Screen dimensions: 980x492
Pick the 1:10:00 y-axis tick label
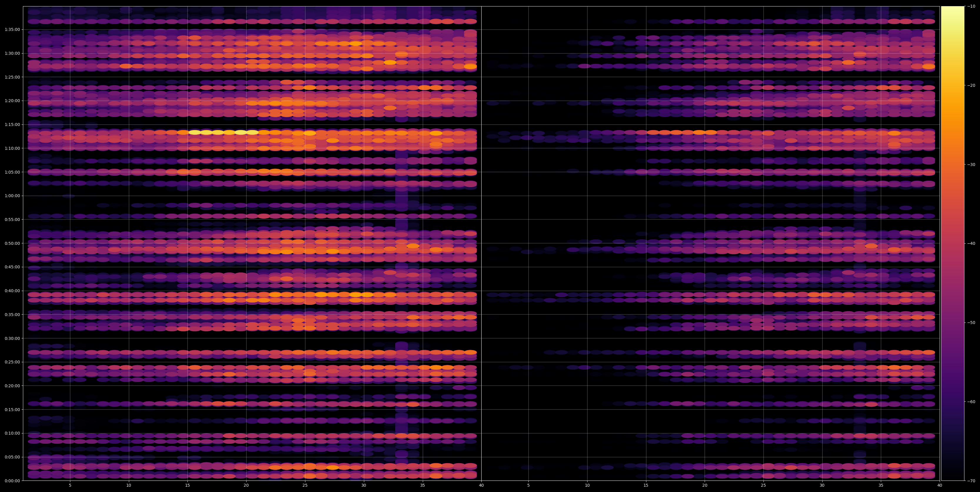(x=12, y=148)
